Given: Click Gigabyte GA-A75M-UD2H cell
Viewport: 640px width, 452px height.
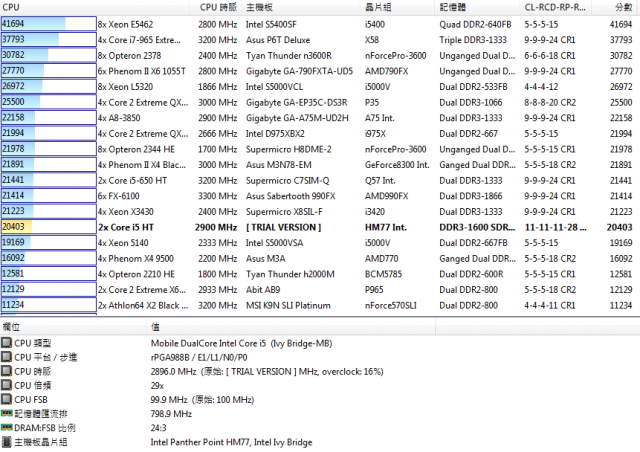Looking at the screenshot, I should tap(297, 118).
